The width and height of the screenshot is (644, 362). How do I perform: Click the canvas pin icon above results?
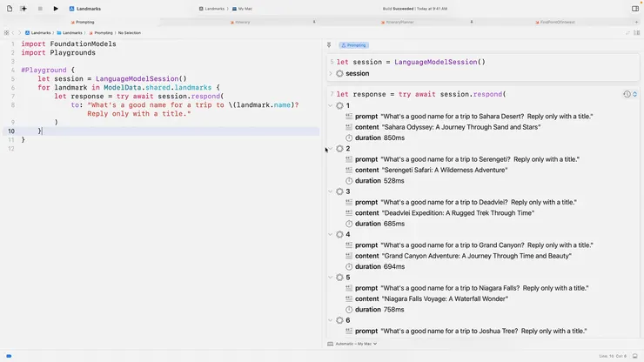tap(329, 44)
